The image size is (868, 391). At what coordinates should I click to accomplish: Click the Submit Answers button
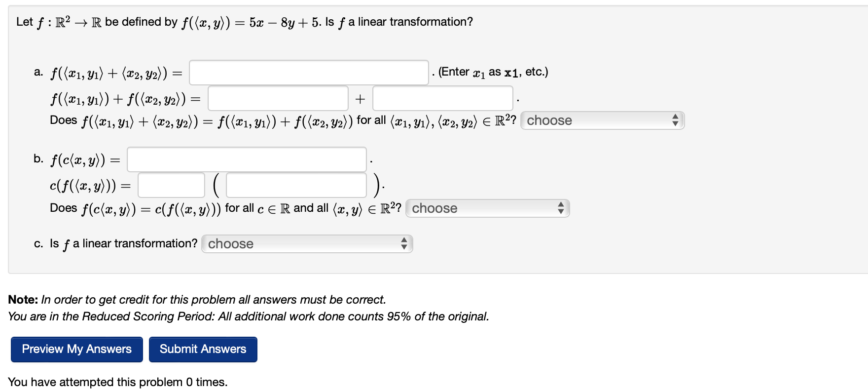[x=203, y=349]
